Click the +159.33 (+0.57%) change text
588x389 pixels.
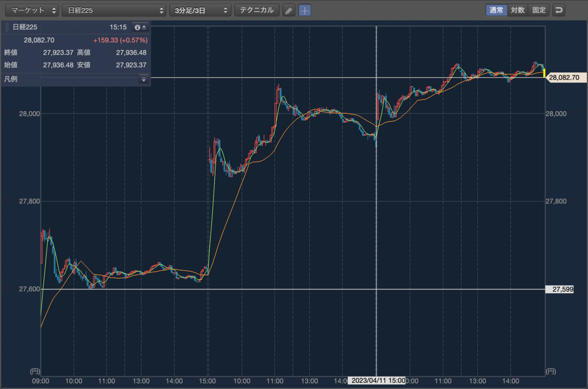coord(120,40)
